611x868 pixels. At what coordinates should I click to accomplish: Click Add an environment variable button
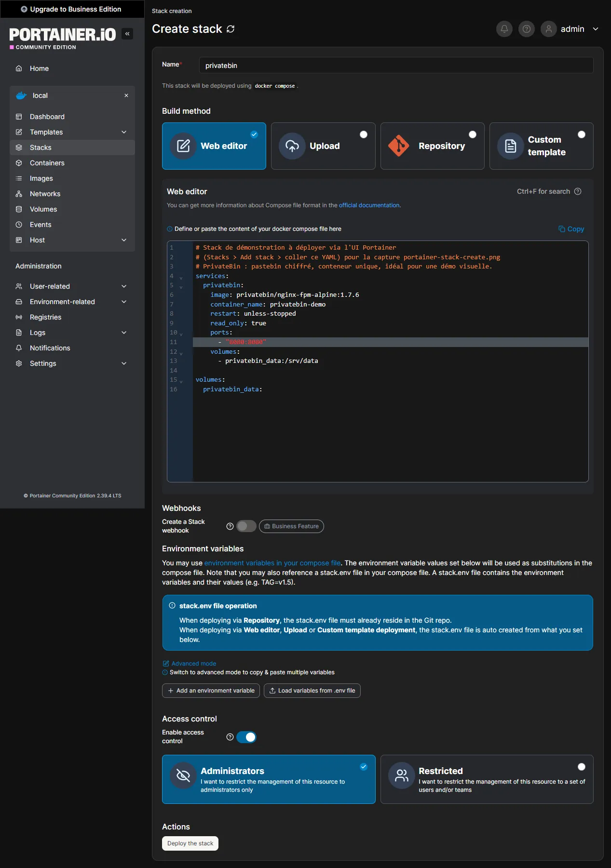click(211, 691)
